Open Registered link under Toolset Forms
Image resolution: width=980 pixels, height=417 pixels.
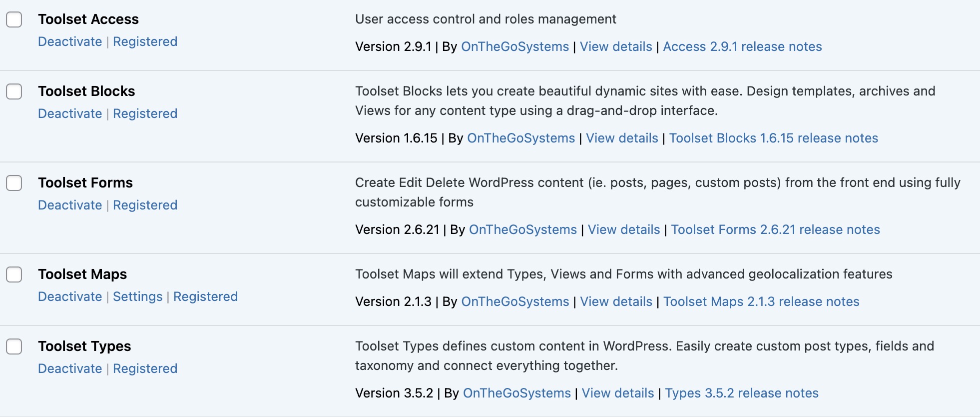click(x=145, y=205)
